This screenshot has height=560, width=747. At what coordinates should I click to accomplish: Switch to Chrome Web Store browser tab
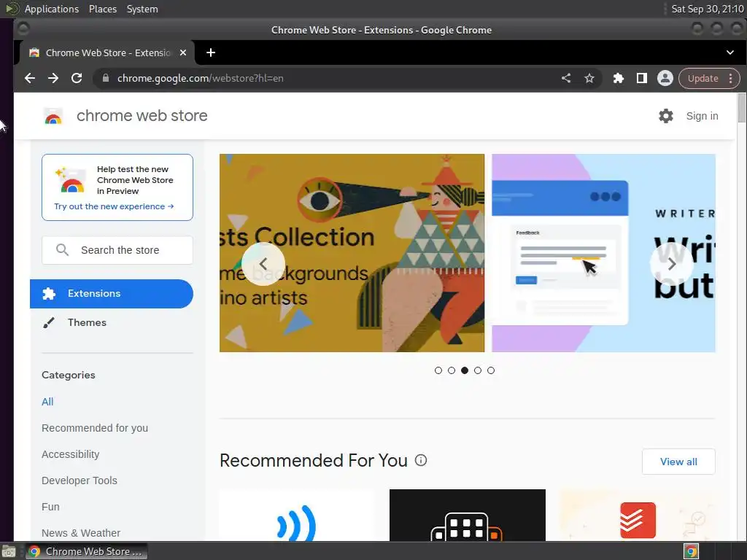tap(108, 52)
